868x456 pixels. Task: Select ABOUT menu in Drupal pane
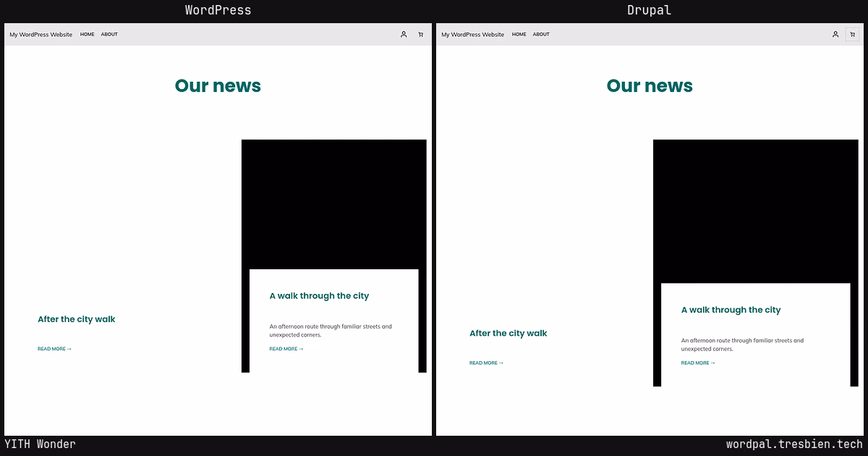tap(541, 34)
